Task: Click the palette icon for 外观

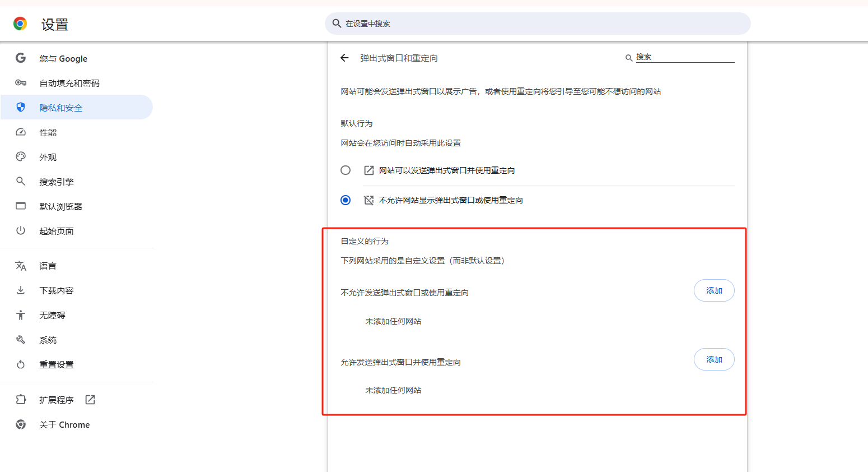Action: coord(21,156)
